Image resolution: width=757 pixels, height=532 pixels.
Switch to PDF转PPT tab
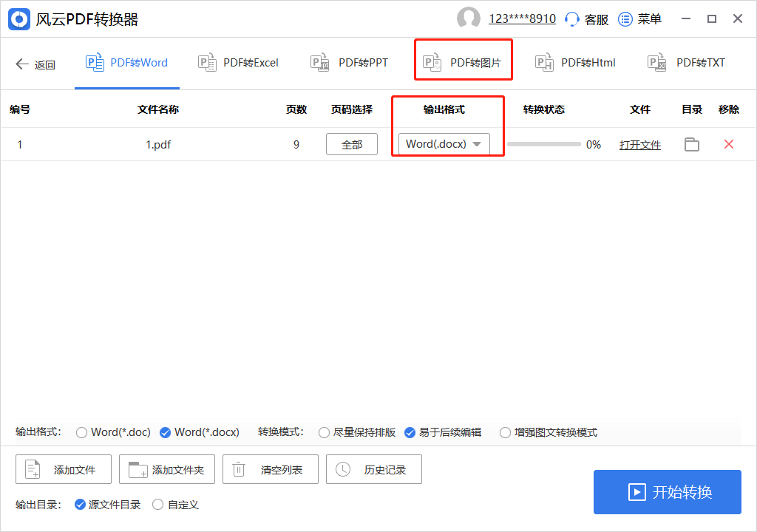click(350, 63)
